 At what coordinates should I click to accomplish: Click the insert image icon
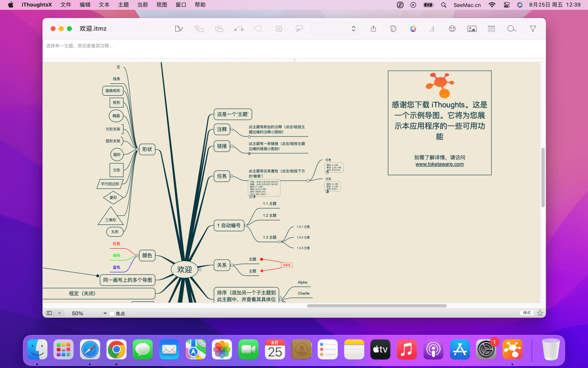(472, 29)
